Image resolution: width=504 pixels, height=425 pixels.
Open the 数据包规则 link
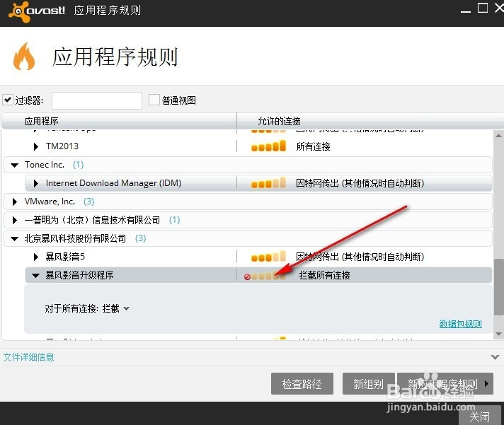point(460,324)
